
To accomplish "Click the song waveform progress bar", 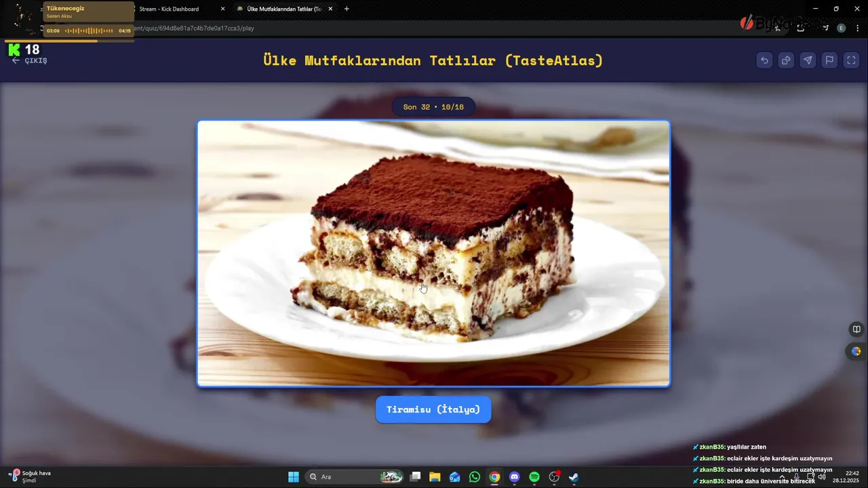I will [89, 30].
